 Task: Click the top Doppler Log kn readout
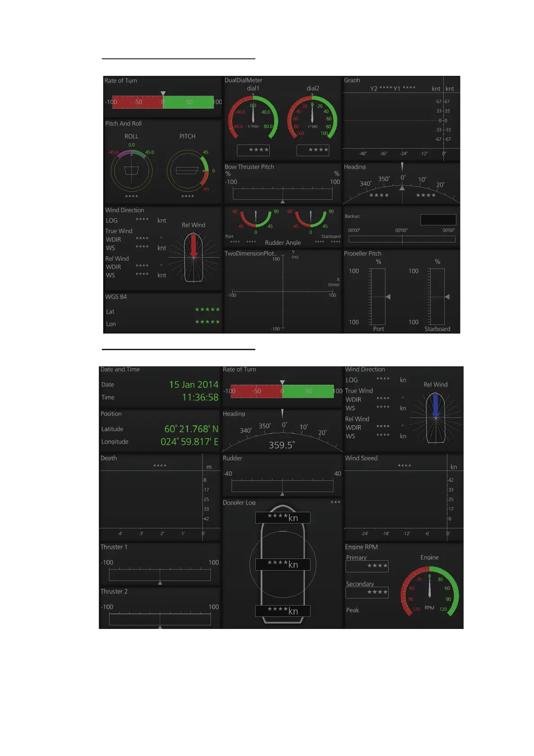click(x=283, y=518)
